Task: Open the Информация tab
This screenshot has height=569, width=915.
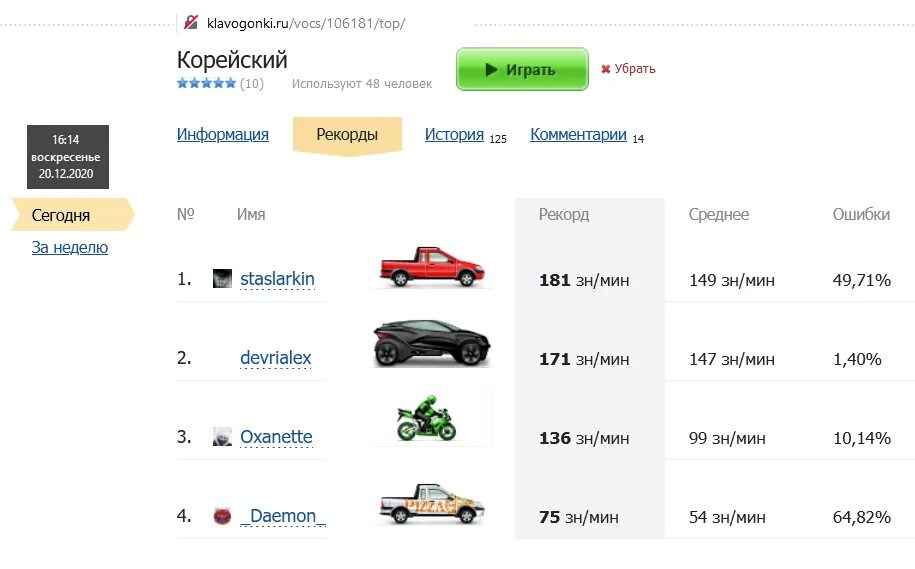Action: coord(223,134)
